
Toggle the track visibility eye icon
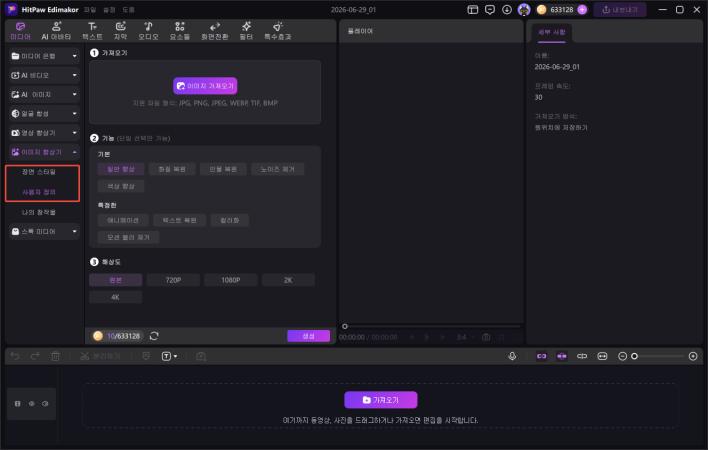click(x=32, y=404)
